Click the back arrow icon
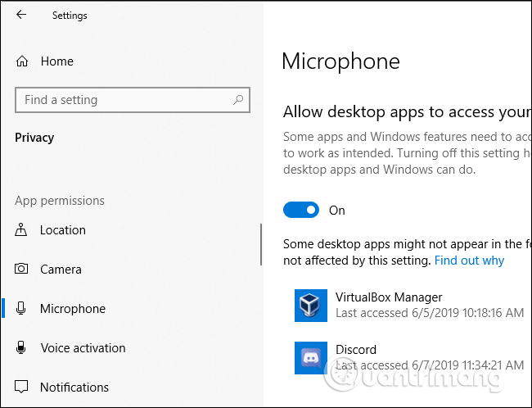Screen dimensions: 532x408 [x=20, y=15]
